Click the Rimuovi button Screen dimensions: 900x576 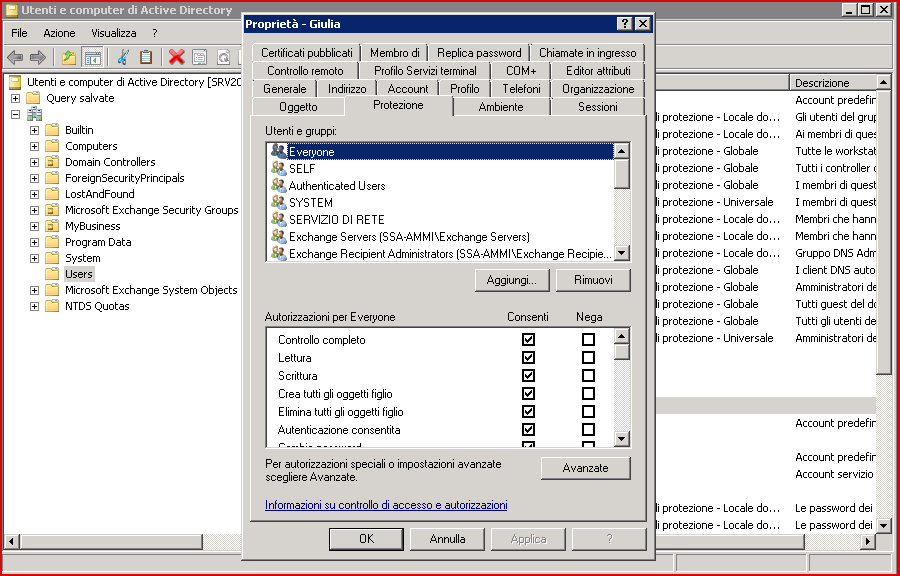tap(593, 280)
